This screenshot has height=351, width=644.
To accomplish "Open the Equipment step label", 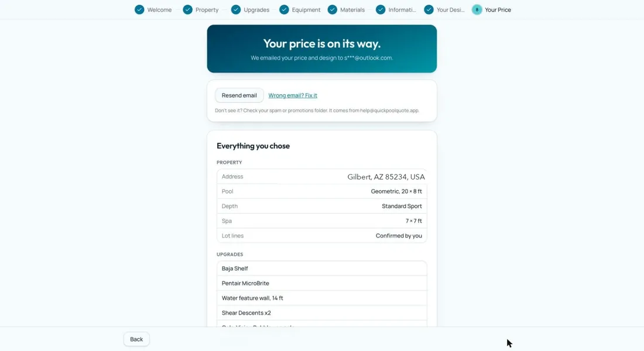I will (x=306, y=10).
